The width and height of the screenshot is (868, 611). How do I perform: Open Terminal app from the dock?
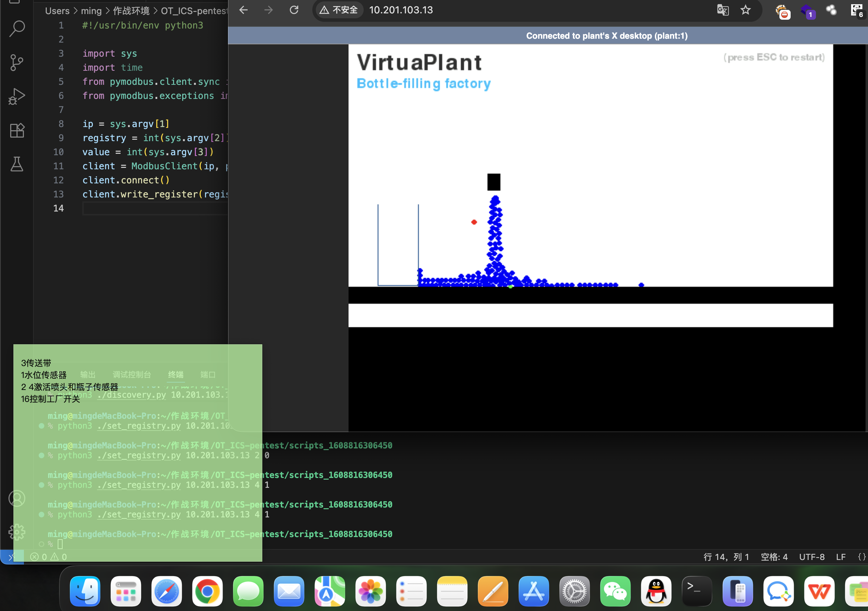coord(697,591)
